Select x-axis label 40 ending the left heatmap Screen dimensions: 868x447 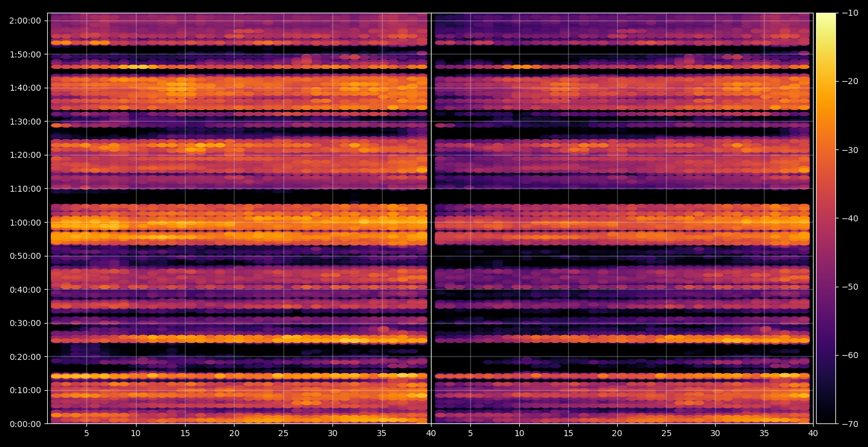[431, 433]
